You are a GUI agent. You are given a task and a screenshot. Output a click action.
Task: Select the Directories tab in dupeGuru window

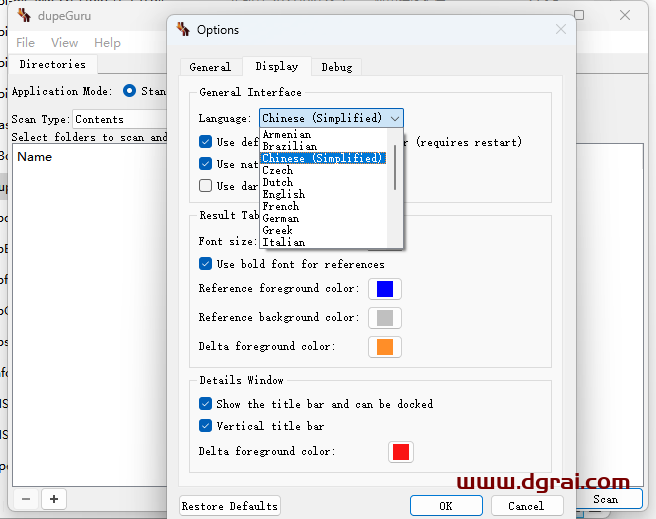coord(53,64)
